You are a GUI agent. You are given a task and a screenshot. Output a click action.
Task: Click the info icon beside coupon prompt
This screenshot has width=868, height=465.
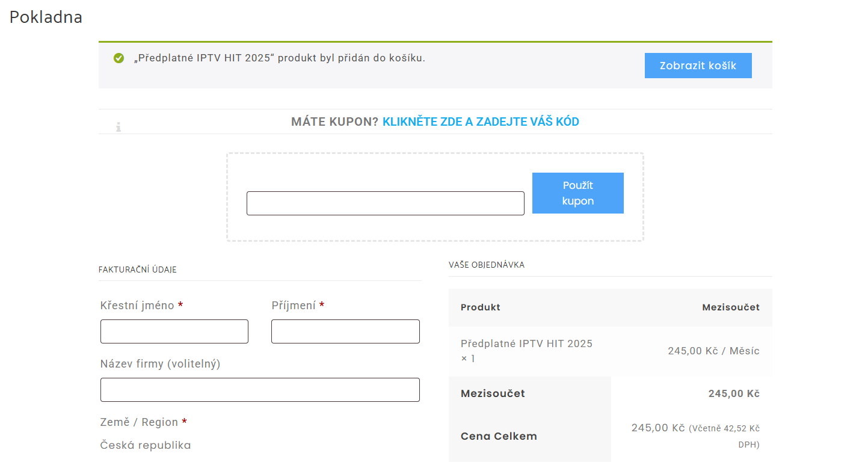(119, 126)
